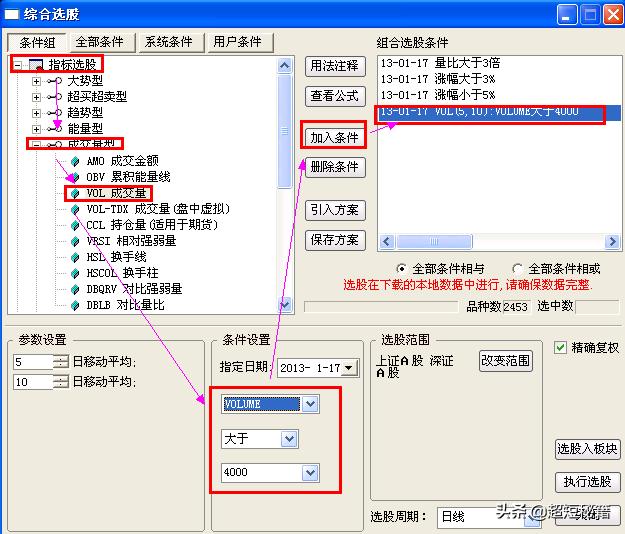Select VOL 成交量 in the tree
625x534 pixels.
[x=116, y=194]
